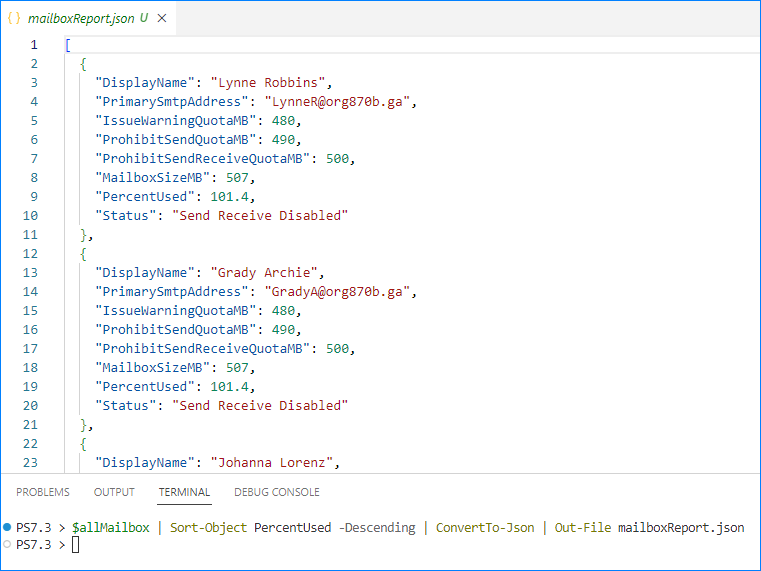Screen dimensions: 761x571
Task: Click Sort-Object in the terminal command
Action: [208, 527]
